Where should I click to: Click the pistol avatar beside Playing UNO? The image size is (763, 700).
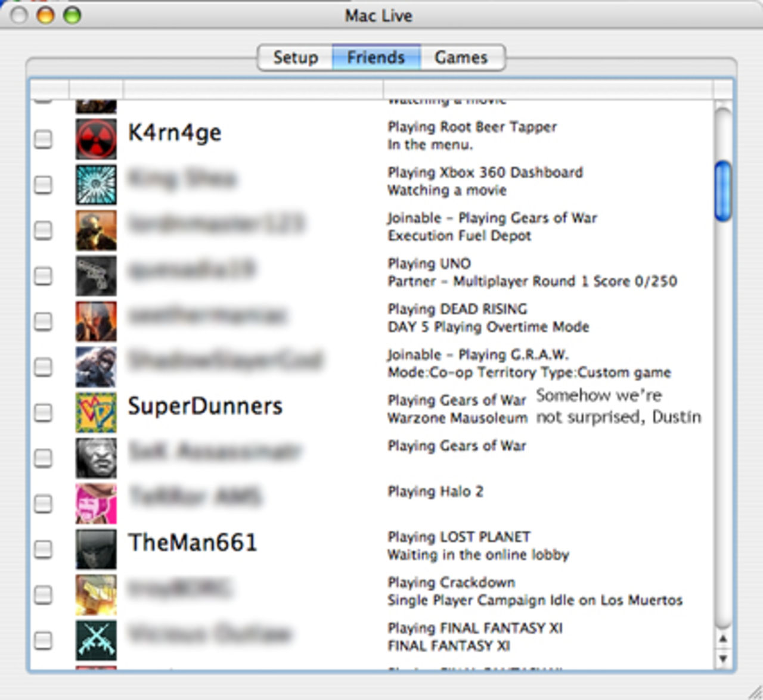coord(96,276)
